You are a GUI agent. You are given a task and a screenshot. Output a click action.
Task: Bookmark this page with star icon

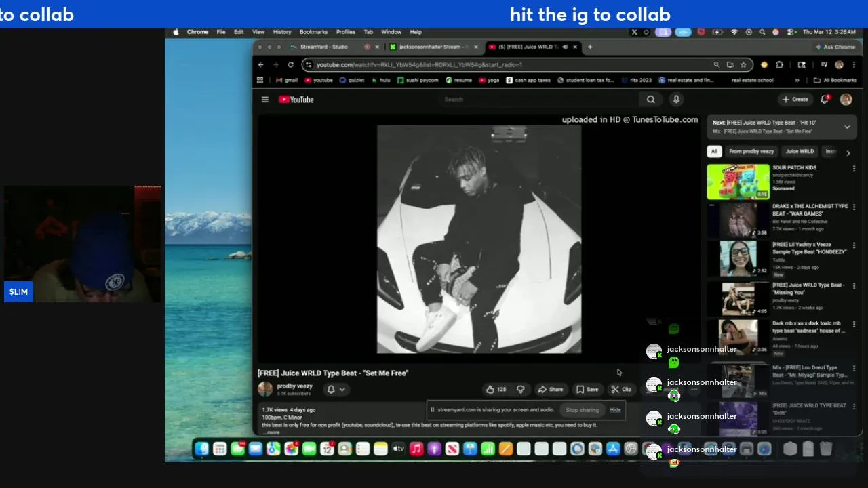click(743, 65)
